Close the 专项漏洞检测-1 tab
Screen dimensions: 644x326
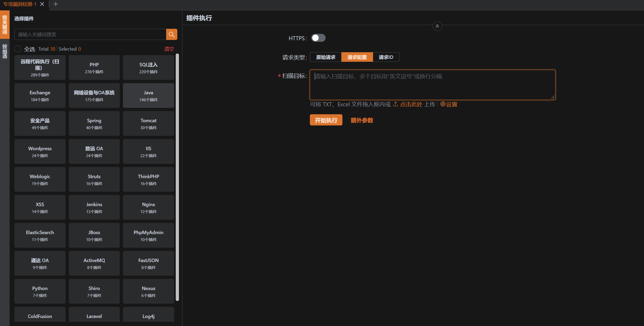[x=42, y=4]
